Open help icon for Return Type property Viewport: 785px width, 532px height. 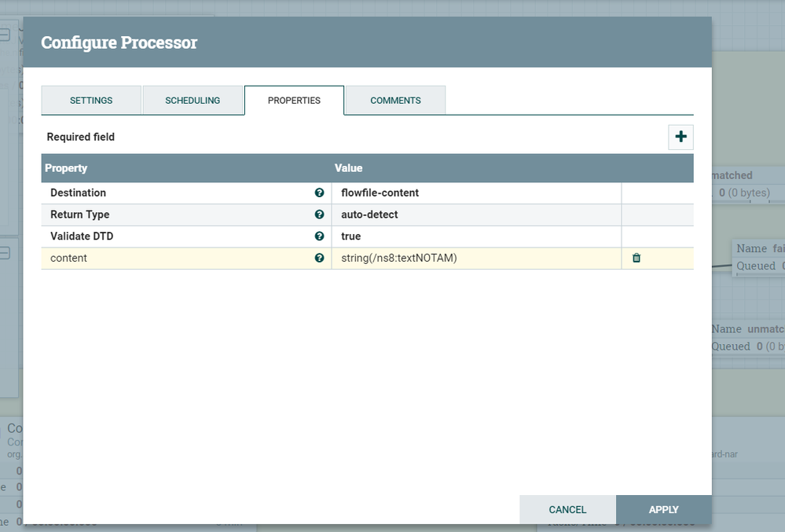[319, 215]
